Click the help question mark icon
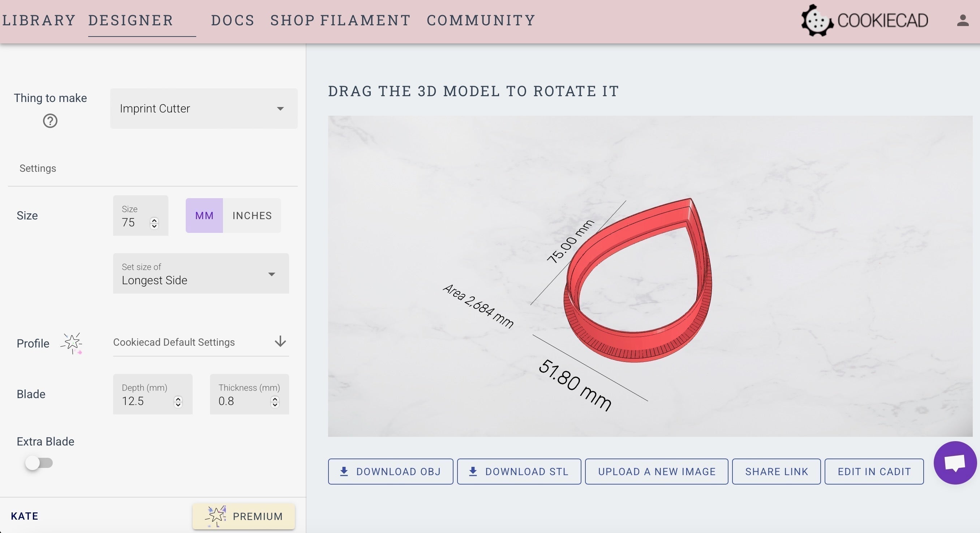The image size is (980, 533). pyautogui.click(x=50, y=121)
